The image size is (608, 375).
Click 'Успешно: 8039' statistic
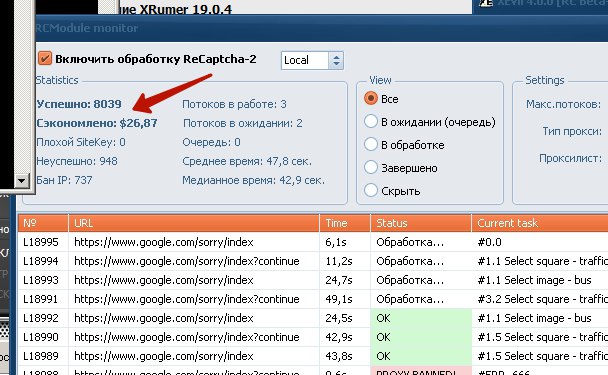click(79, 104)
